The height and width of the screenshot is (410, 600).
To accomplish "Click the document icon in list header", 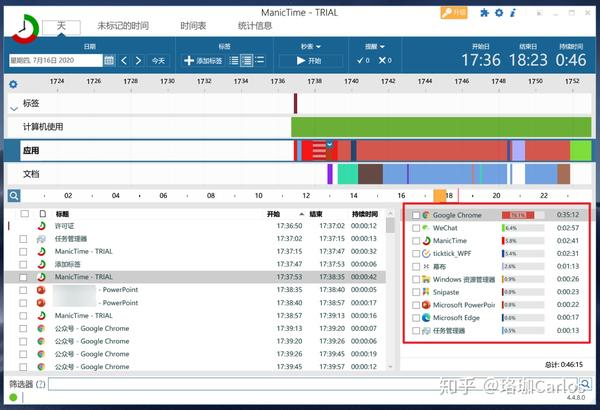I will click(43, 214).
